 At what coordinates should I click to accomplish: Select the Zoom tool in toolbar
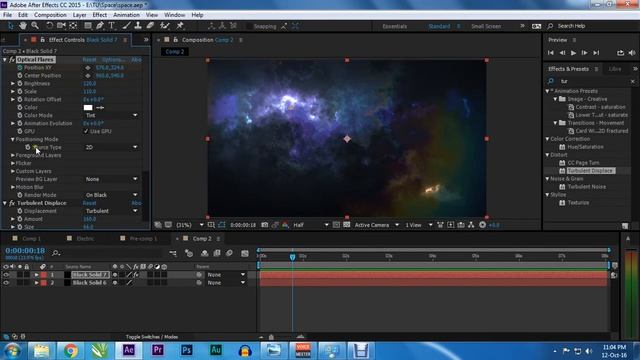(35, 26)
